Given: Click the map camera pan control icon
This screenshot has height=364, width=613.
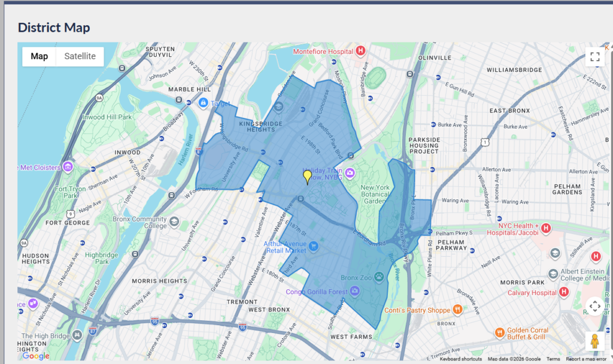Looking at the screenshot, I should tap(594, 307).
